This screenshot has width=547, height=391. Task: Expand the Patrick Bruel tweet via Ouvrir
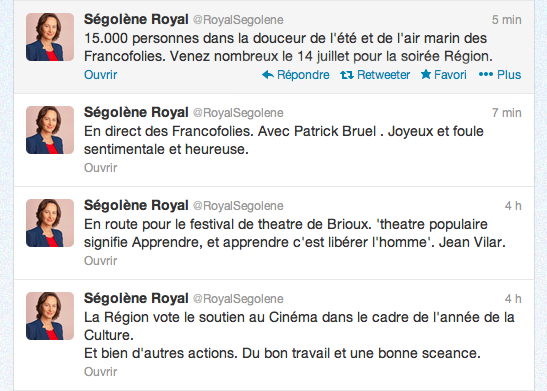click(x=100, y=168)
